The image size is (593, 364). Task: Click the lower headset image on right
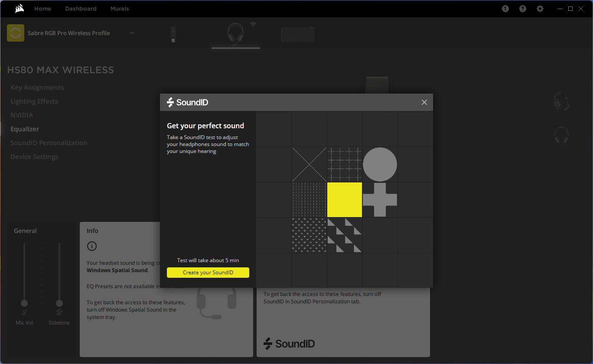coord(561,136)
